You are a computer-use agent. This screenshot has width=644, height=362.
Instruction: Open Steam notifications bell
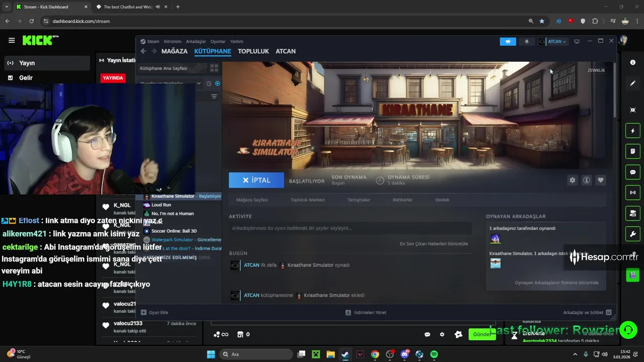pyautogui.click(x=526, y=42)
